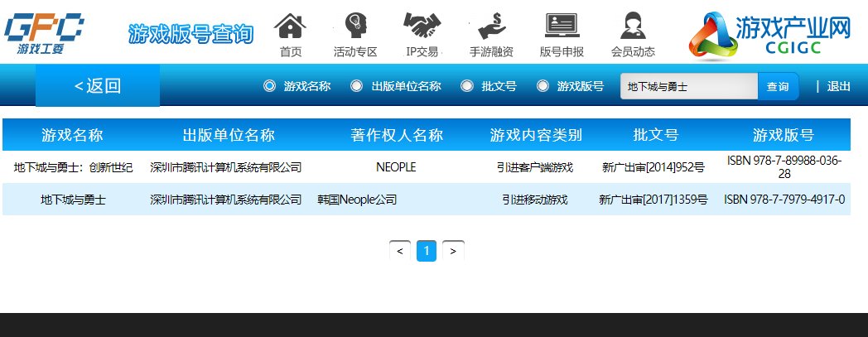Go to 首页 via the house icon

tap(290, 26)
